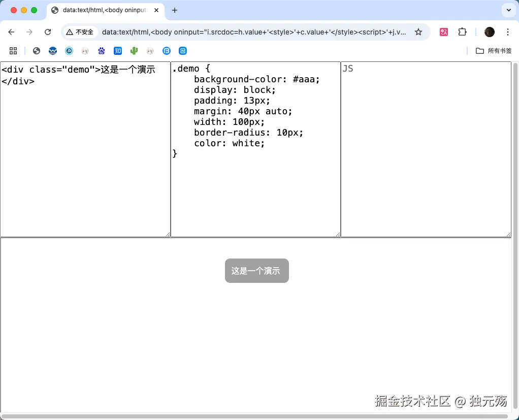Focus the address bar URL text
This screenshot has width=519, height=420.
click(254, 32)
